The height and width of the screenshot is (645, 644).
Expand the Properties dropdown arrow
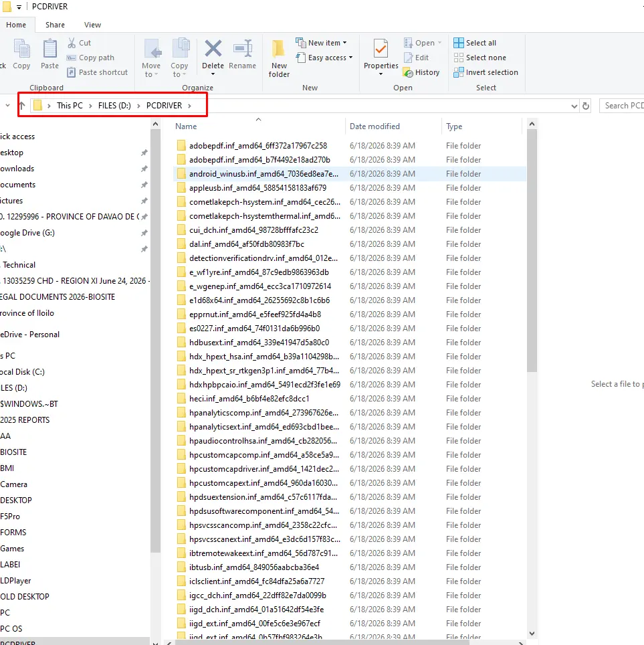pos(381,74)
